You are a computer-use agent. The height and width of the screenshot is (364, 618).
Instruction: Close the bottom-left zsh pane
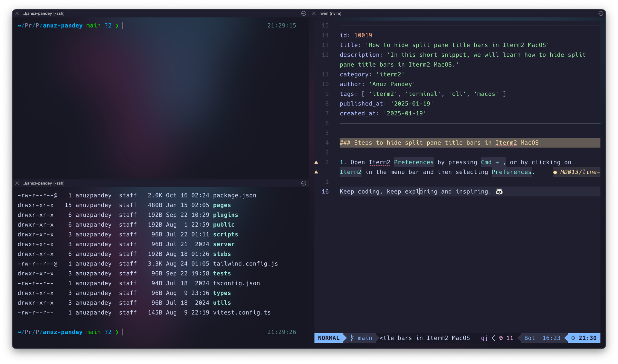point(17,183)
